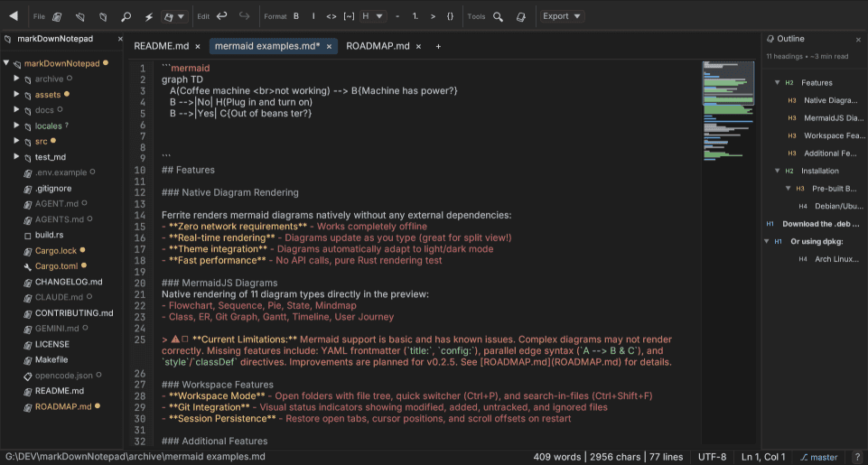
Task: Open the Export dropdown menu
Action: point(562,16)
